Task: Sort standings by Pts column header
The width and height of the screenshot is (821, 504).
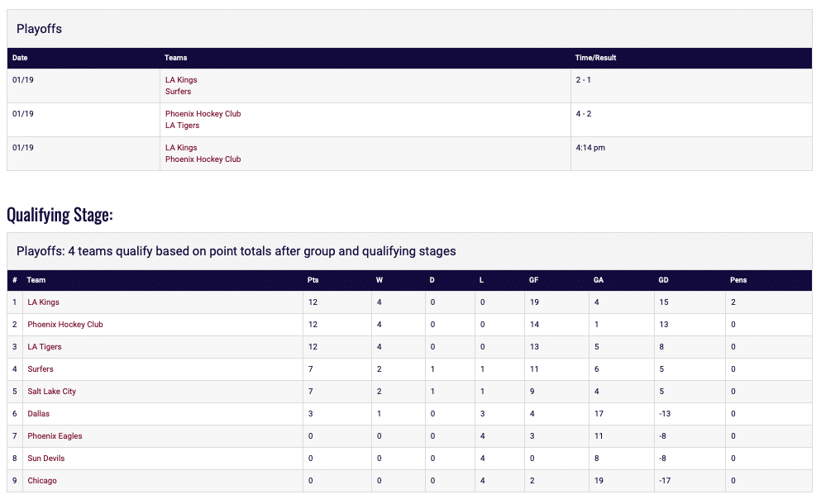Action: 313,280
